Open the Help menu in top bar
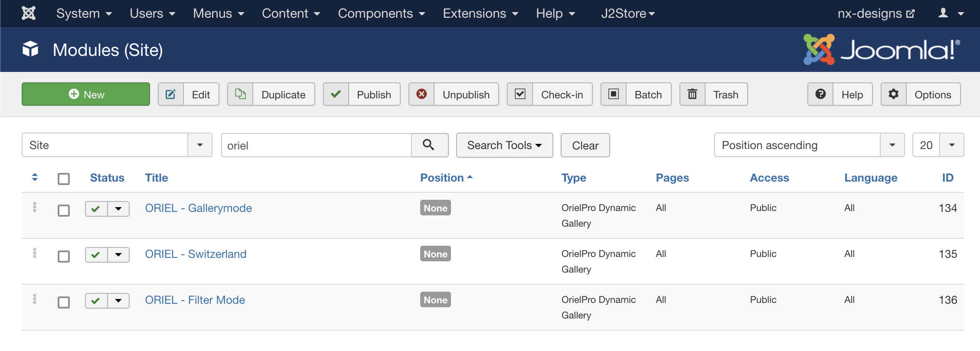The height and width of the screenshot is (351, 980). pyautogui.click(x=555, y=13)
